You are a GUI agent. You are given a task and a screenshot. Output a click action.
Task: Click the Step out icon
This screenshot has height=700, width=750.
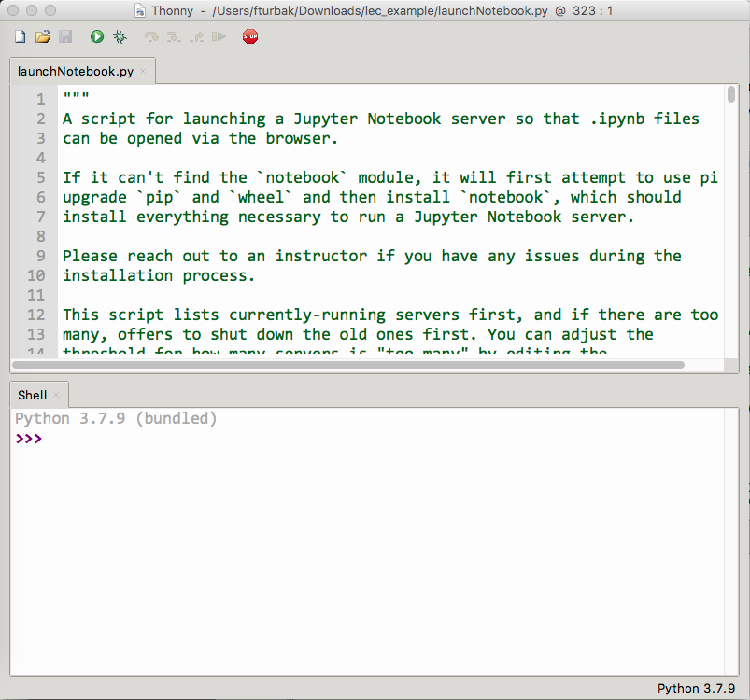click(x=196, y=37)
